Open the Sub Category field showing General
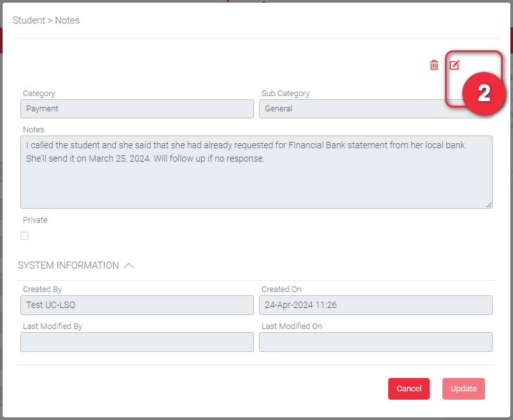The height and width of the screenshot is (420, 513). coord(356,109)
